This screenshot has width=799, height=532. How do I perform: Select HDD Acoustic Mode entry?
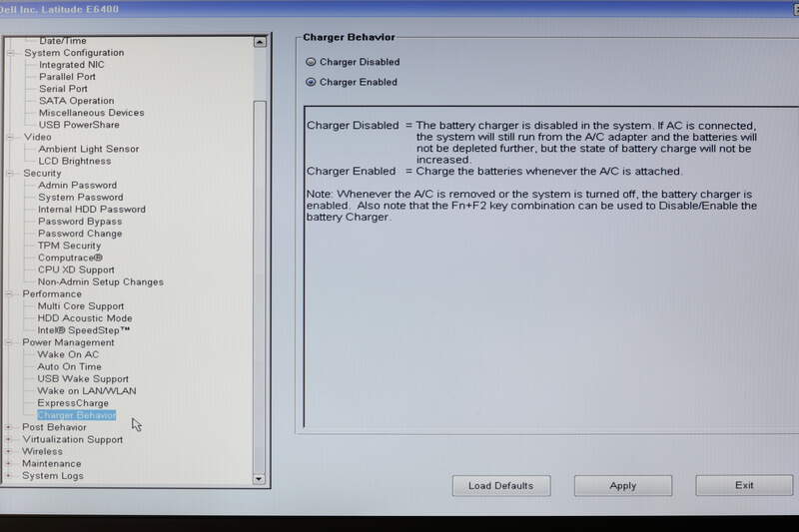click(x=85, y=318)
